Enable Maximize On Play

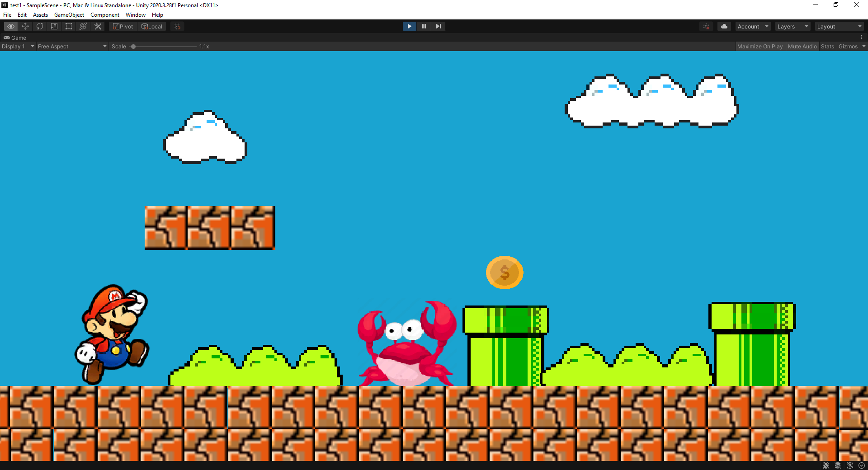760,46
